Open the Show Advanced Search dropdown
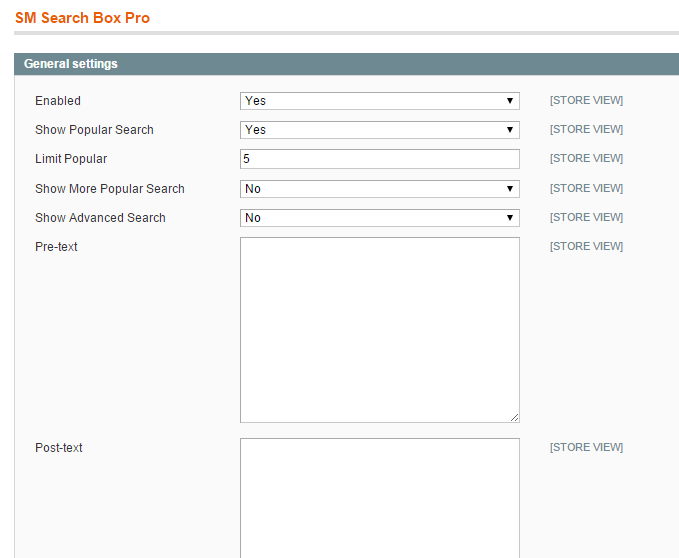The image size is (679, 558). [380, 218]
